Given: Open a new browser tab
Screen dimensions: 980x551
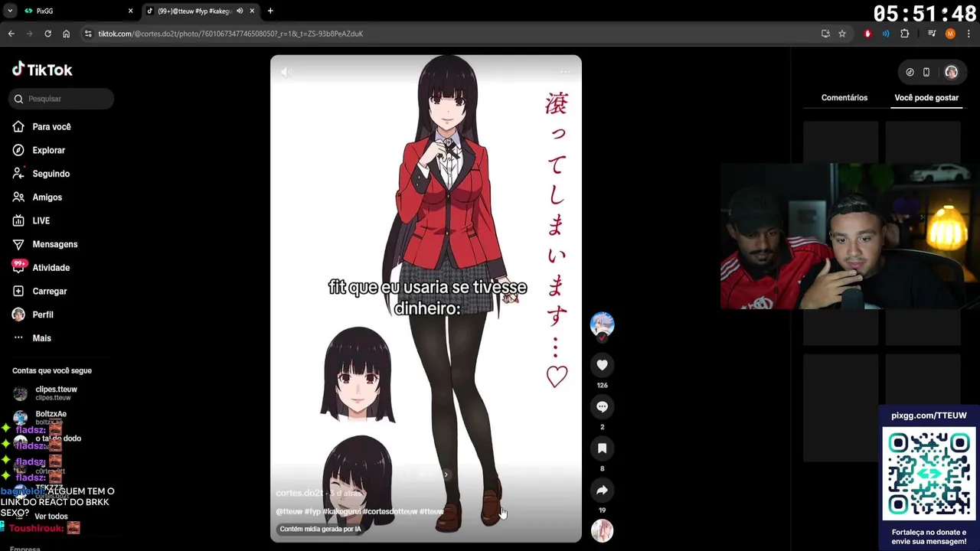Looking at the screenshot, I should click(270, 11).
